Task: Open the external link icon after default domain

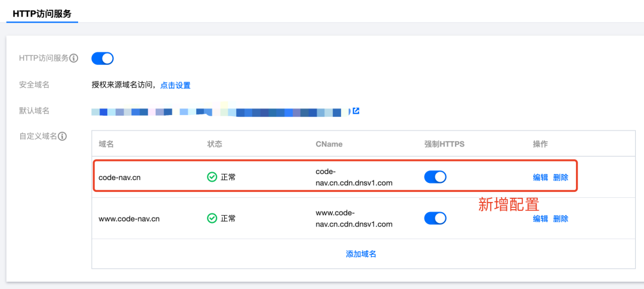Action: tap(356, 111)
